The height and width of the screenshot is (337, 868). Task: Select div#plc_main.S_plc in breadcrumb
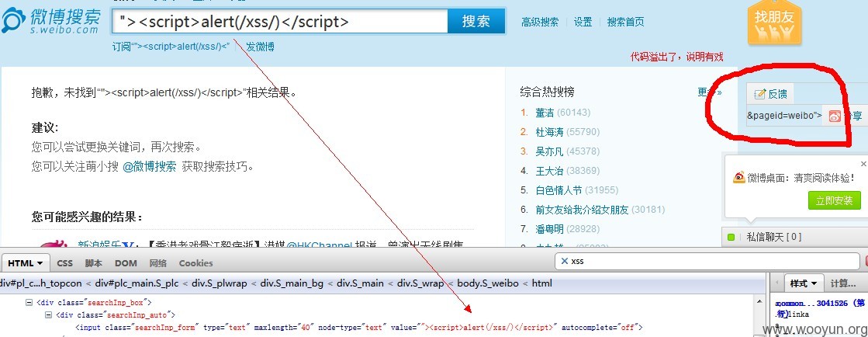136,283
